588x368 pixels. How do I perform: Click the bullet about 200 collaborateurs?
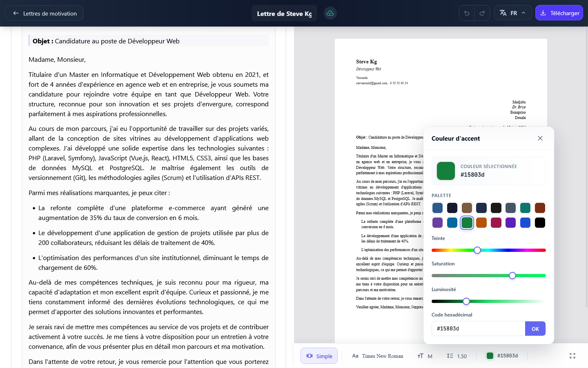point(154,238)
